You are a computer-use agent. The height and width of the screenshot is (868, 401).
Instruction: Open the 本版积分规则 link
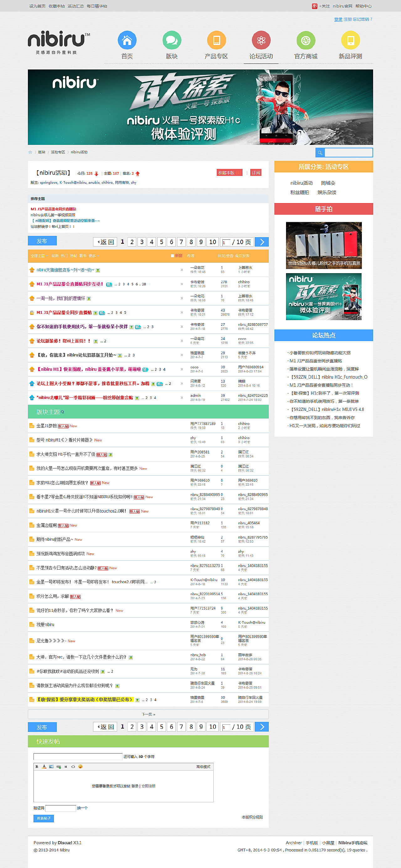click(252, 817)
